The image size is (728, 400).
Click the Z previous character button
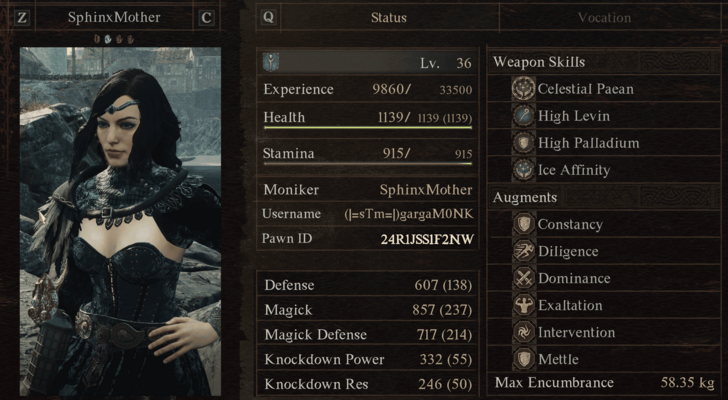[22, 18]
